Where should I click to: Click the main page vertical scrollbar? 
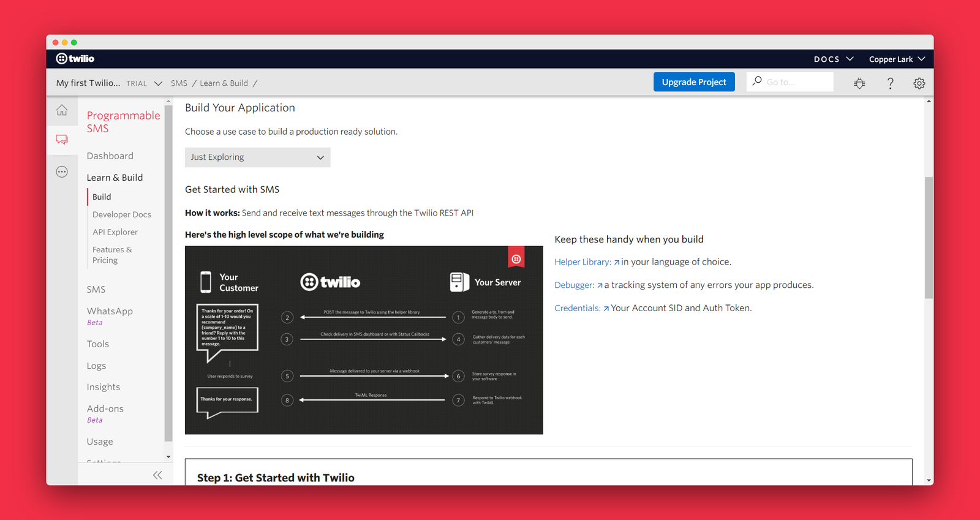coord(929,238)
